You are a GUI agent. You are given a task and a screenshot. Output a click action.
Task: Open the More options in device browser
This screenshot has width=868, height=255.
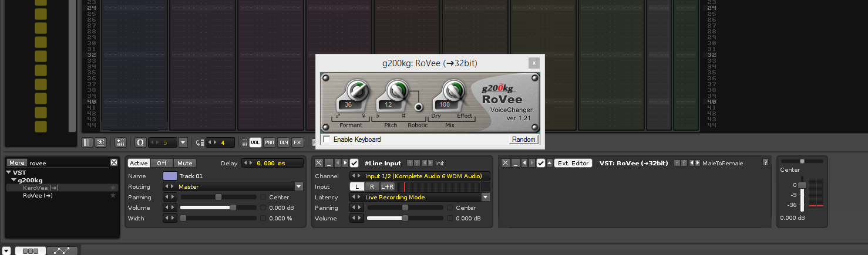pyautogui.click(x=17, y=163)
